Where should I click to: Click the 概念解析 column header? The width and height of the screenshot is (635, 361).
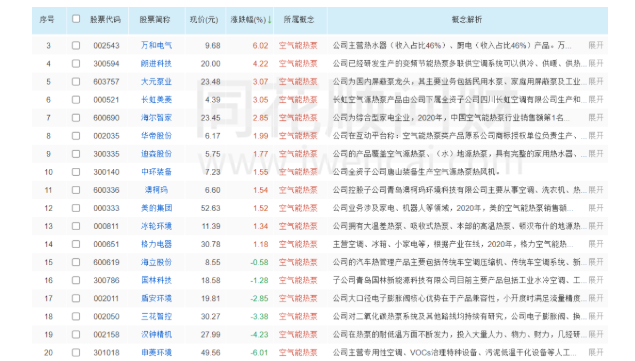[467, 19]
